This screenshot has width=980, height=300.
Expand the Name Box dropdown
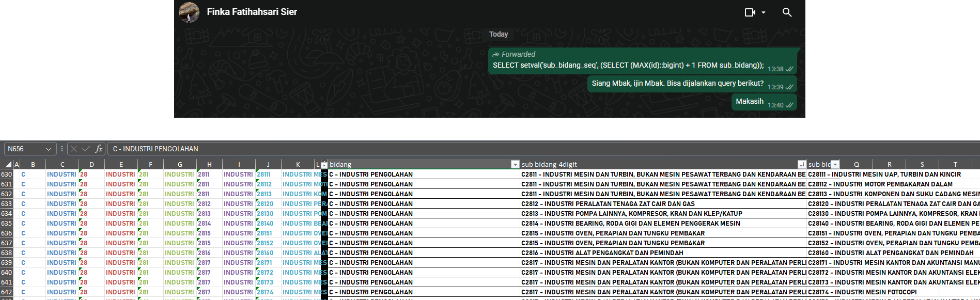pos(49,149)
